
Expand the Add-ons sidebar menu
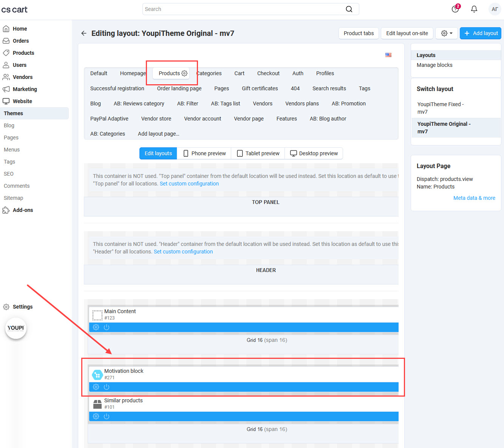click(x=23, y=210)
